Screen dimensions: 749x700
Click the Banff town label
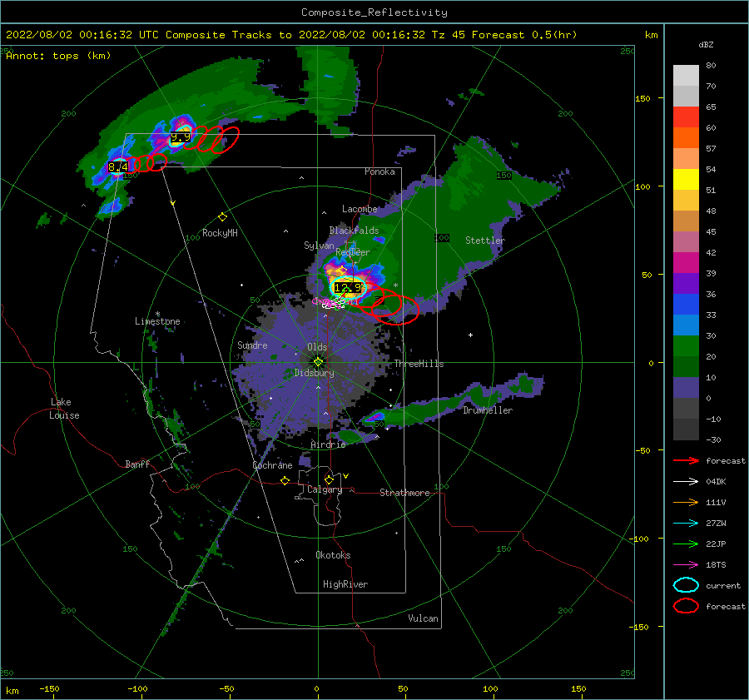(137, 464)
